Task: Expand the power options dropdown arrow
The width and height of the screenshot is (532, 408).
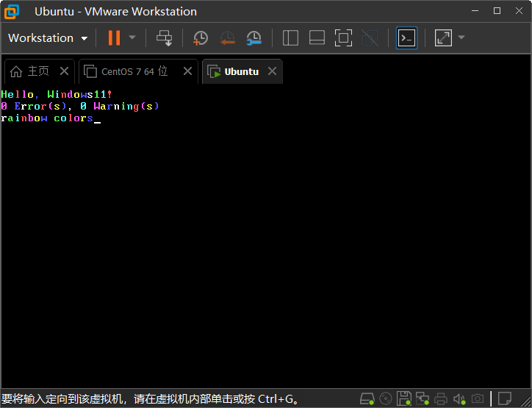Action: click(132, 37)
